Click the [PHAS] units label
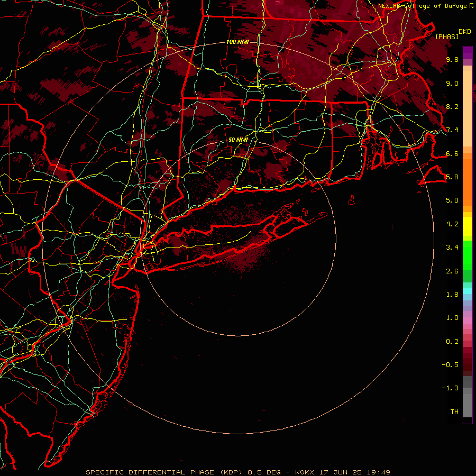This screenshot has height=476, width=476. [x=447, y=36]
